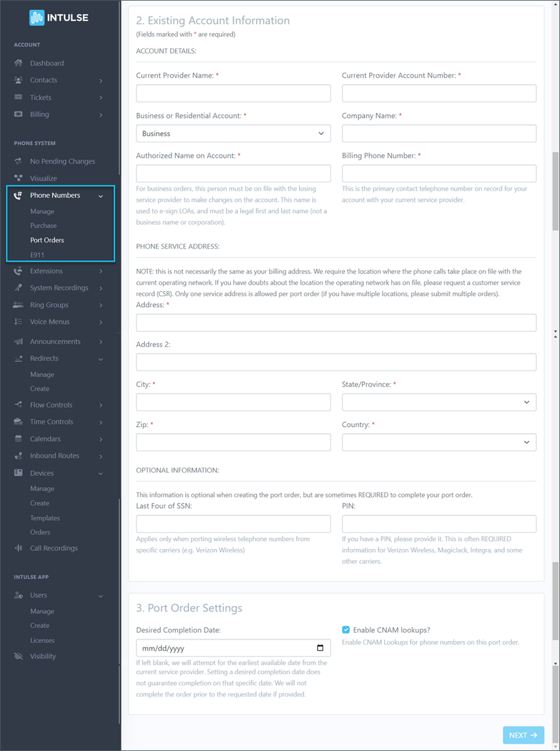Click the Tickets icon in sidebar

coord(19,97)
